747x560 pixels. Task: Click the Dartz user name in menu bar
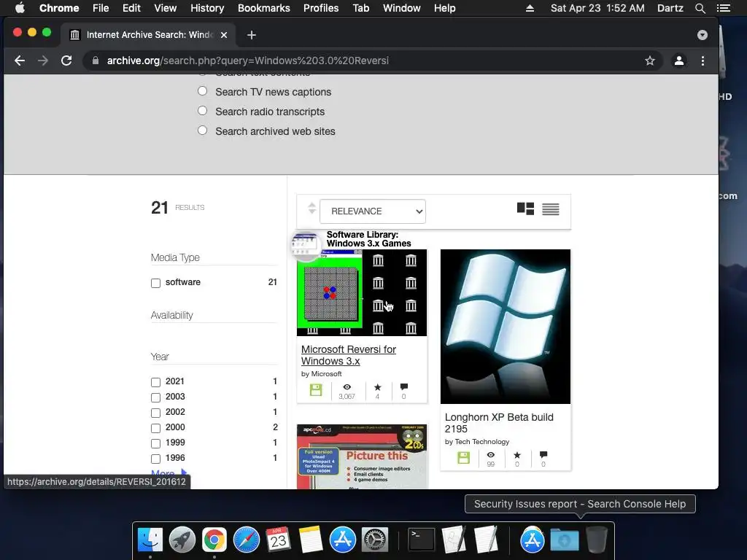click(670, 8)
